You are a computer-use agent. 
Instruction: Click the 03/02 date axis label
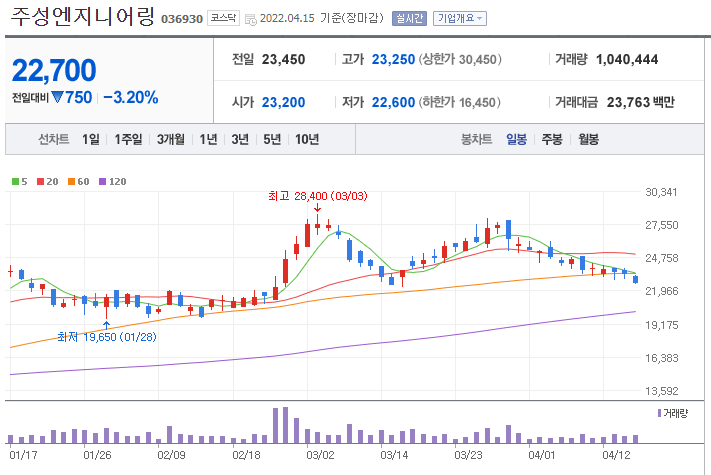(x=320, y=455)
